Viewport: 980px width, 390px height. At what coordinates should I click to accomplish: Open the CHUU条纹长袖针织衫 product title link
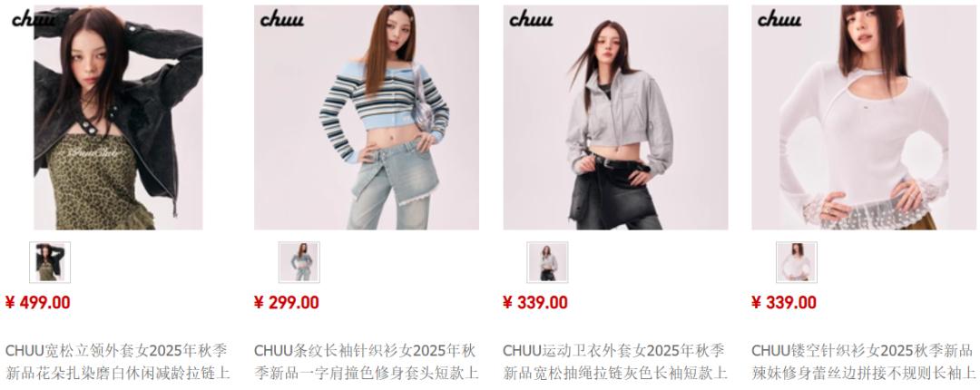[367, 362]
